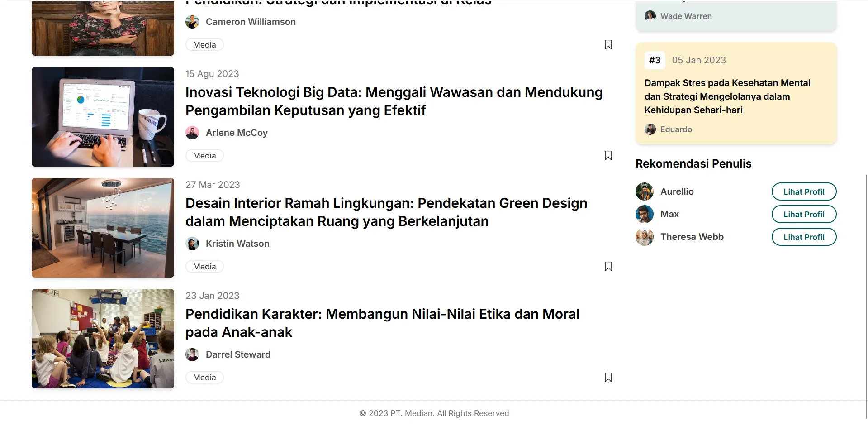
Task: Bookmark the Big Data article
Action: click(x=608, y=155)
